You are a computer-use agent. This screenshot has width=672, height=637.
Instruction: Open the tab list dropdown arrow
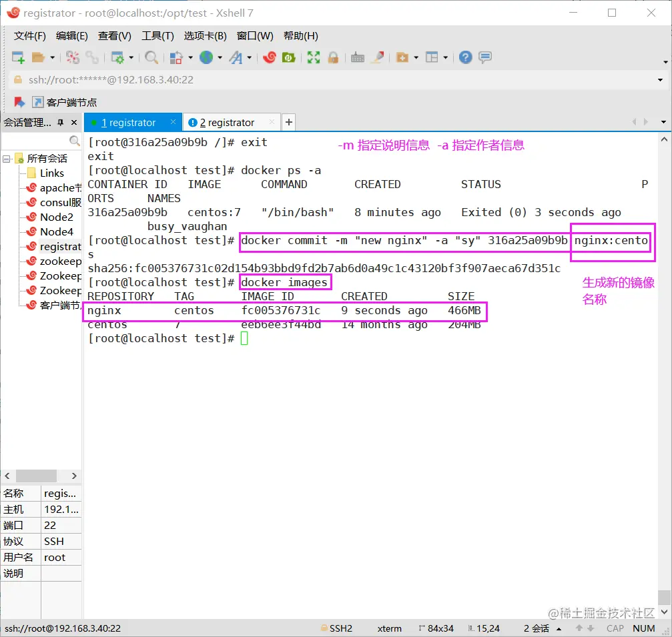click(663, 122)
